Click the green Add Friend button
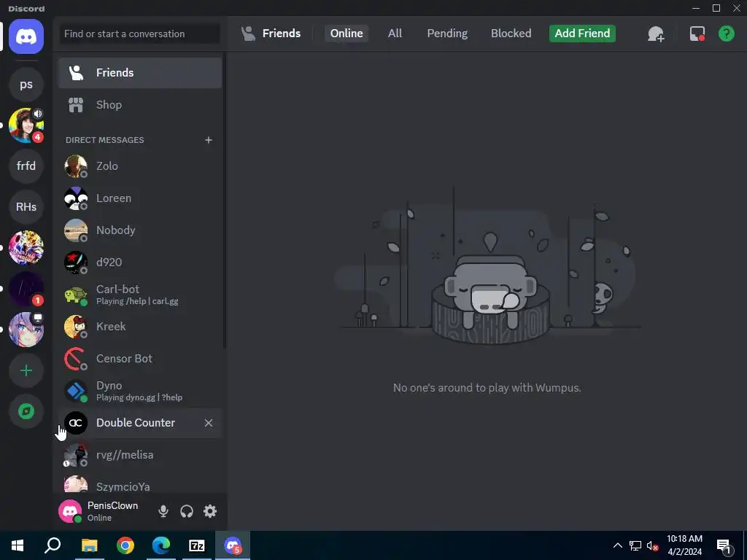747x560 pixels. 582,34
